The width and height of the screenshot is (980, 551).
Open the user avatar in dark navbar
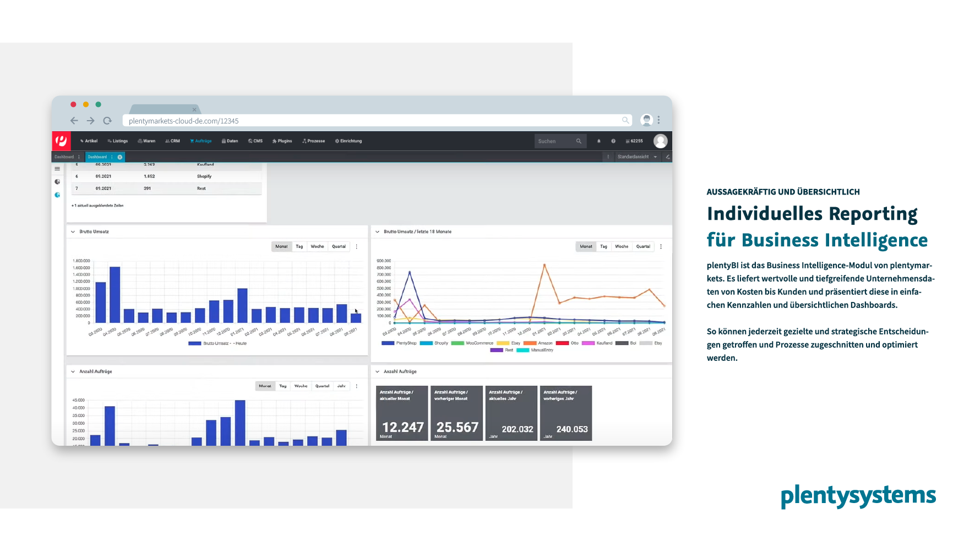click(x=660, y=141)
